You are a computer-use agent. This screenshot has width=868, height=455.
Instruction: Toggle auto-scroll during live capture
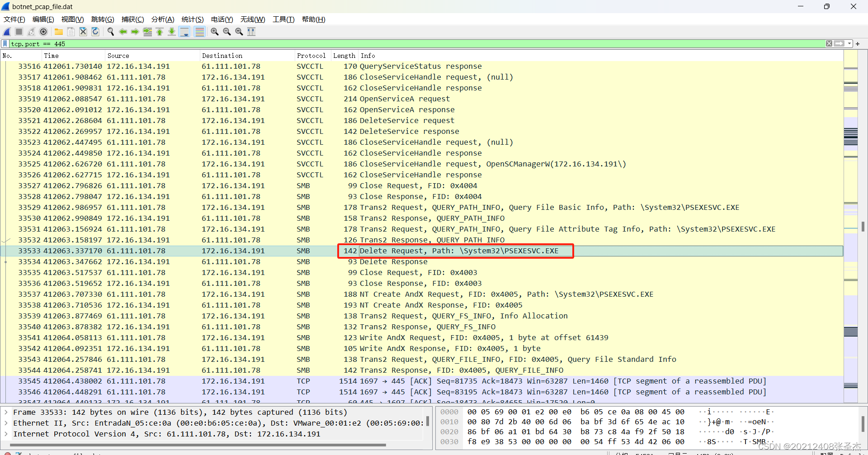184,32
